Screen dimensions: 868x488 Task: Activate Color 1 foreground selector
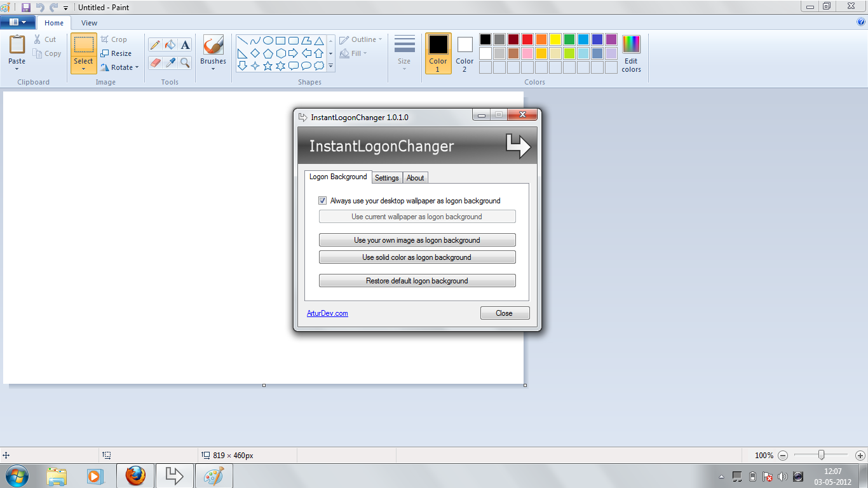coord(438,53)
